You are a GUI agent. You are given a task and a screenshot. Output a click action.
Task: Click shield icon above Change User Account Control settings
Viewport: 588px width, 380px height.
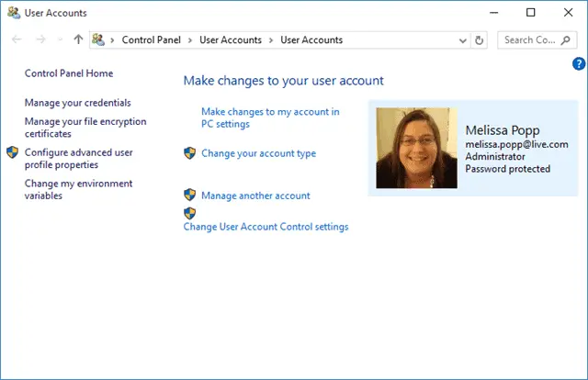[x=190, y=213]
